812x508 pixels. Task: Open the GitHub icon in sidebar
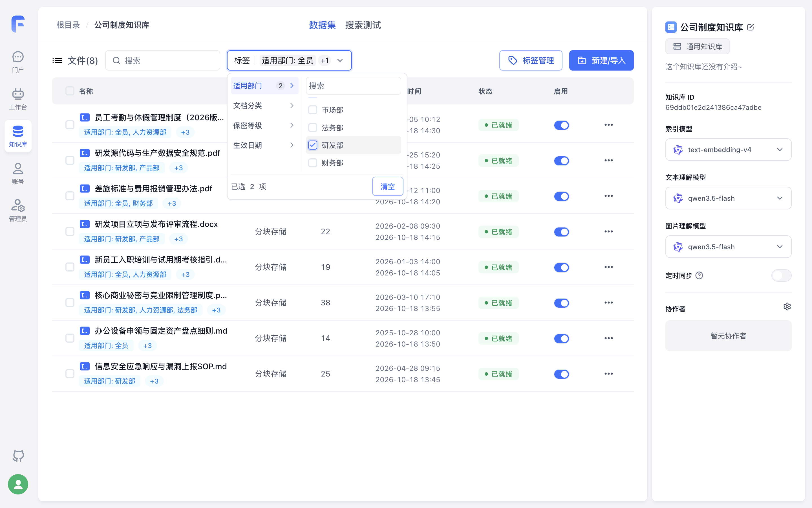point(18,456)
